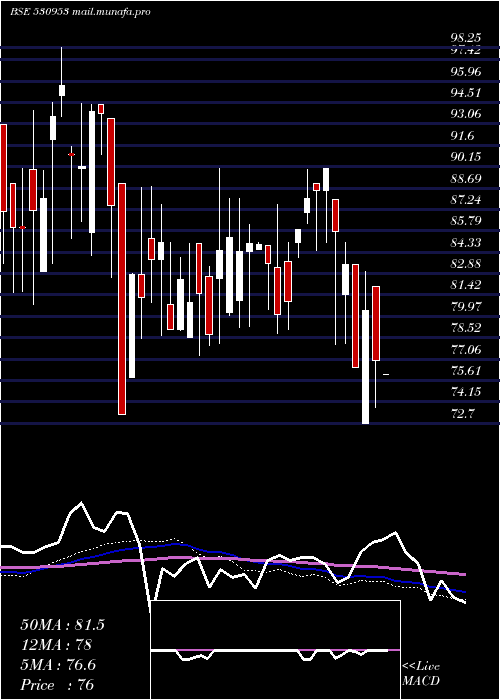This screenshot has height=700, width=500.
Task: Select the 88.69 price axis label
Action: (x=466, y=179)
